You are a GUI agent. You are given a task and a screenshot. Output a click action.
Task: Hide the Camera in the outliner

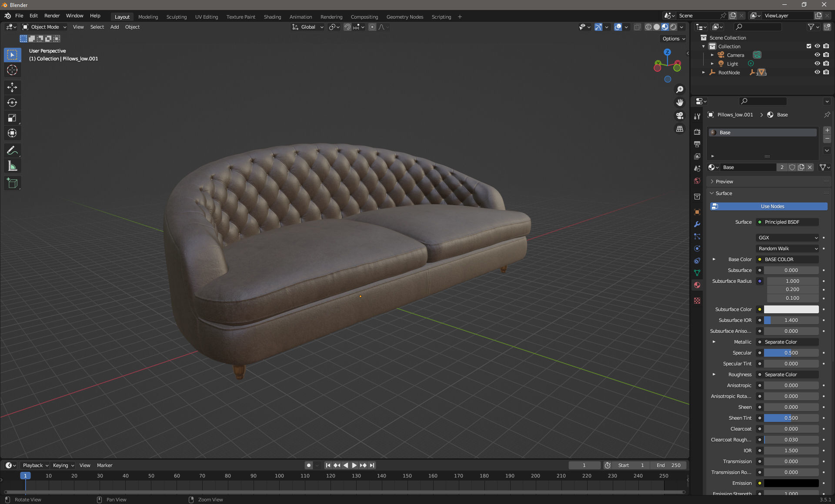pos(817,55)
